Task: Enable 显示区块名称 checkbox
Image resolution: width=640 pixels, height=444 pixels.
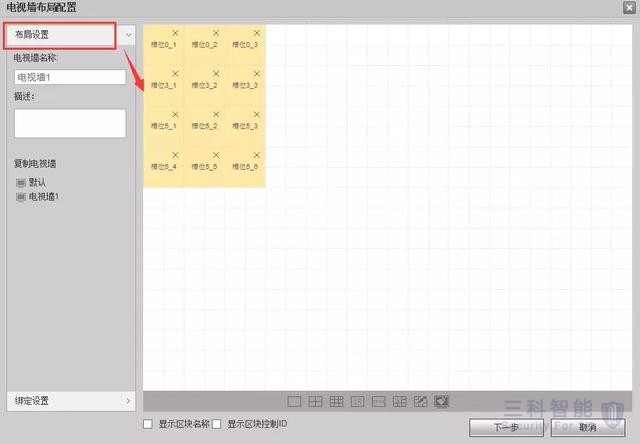Action: (x=149, y=425)
